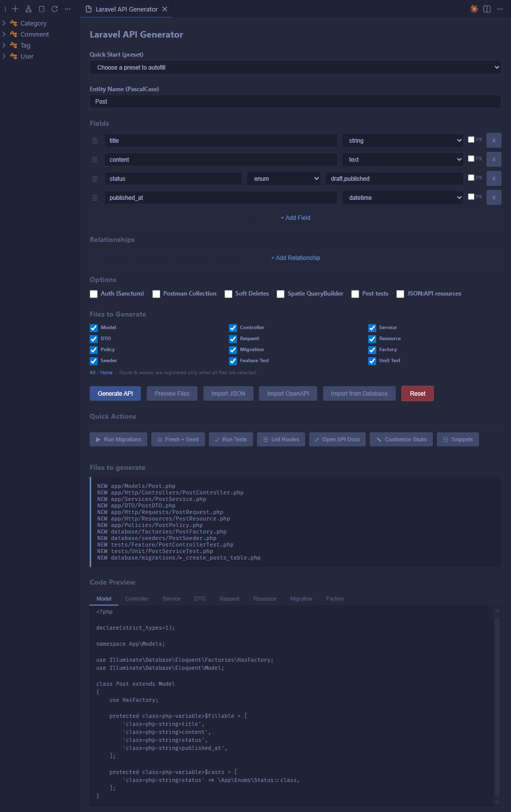
Task: Switch to the Factory code preview tab
Action: pyautogui.click(x=335, y=599)
